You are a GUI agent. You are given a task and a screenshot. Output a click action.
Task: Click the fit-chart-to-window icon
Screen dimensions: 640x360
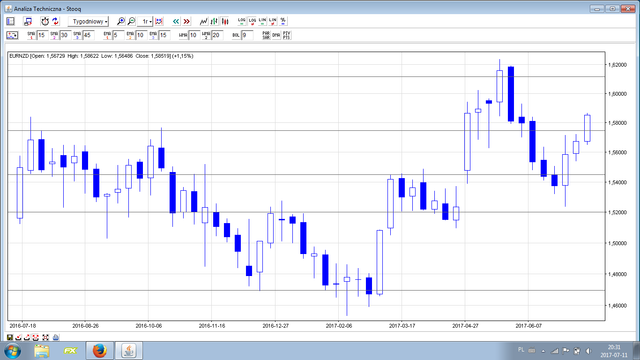coord(159,21)
